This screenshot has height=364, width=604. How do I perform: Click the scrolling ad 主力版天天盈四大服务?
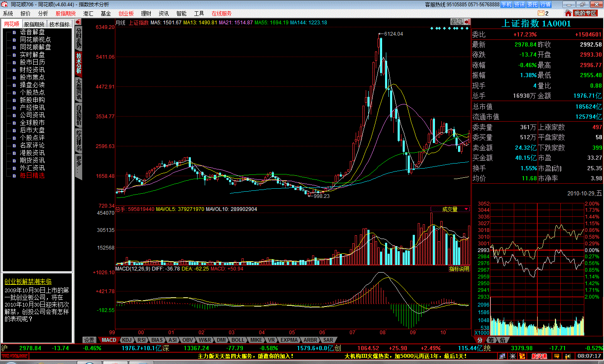pos(245,356)
